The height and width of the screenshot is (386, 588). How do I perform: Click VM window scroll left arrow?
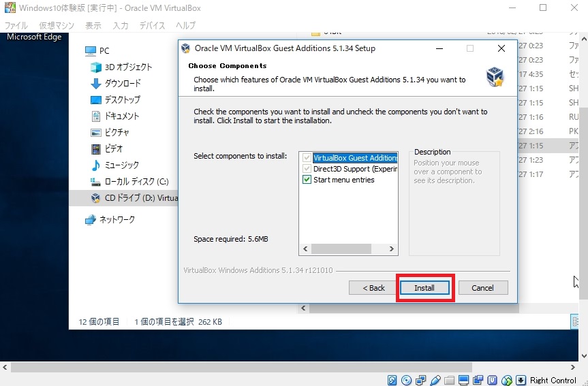(x=5, y=367)
